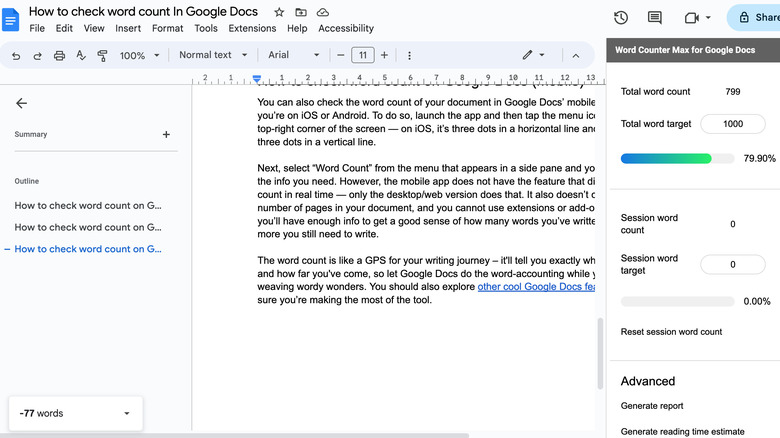Move document using the folder icon
780x438 pixels.
pyautogui.click(x=301, y=12)
